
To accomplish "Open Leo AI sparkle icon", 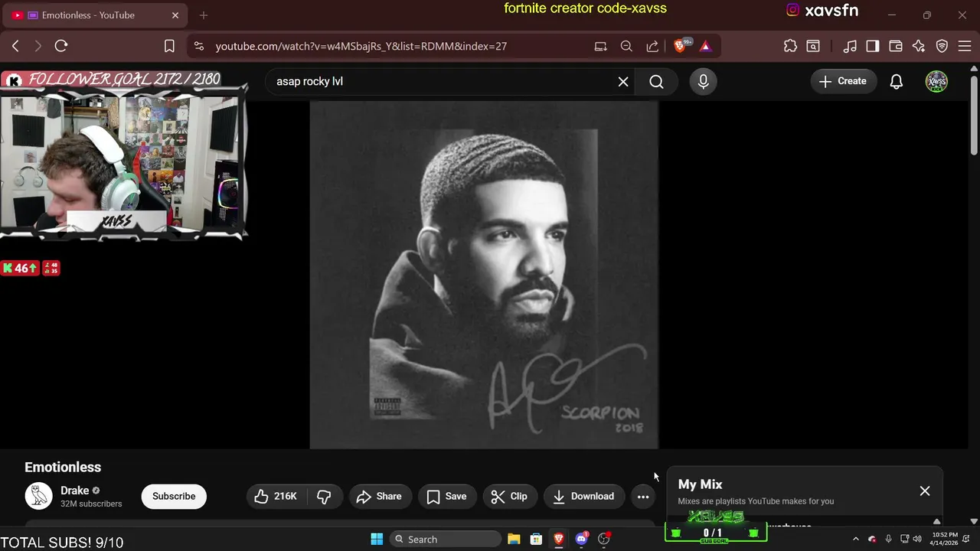I will coord(919,46).
